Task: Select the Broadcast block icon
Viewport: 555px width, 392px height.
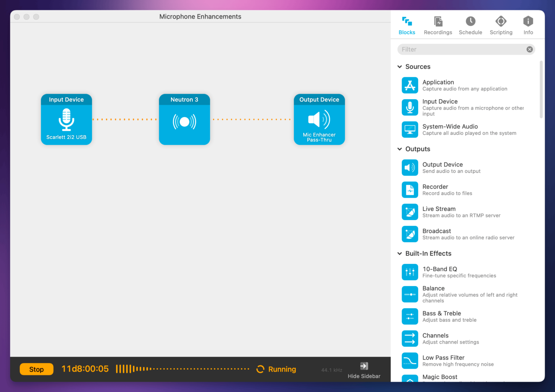Action: tap(410, 234)
